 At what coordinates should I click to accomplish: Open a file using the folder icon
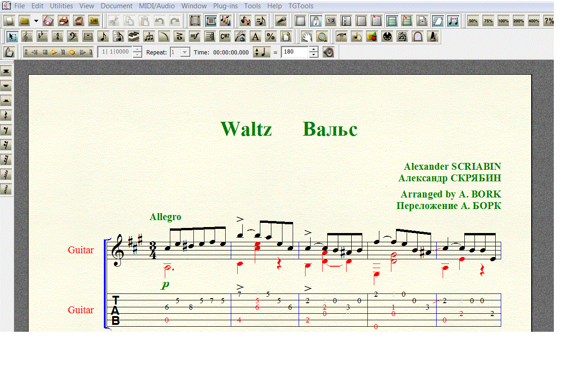click(24, 21)
